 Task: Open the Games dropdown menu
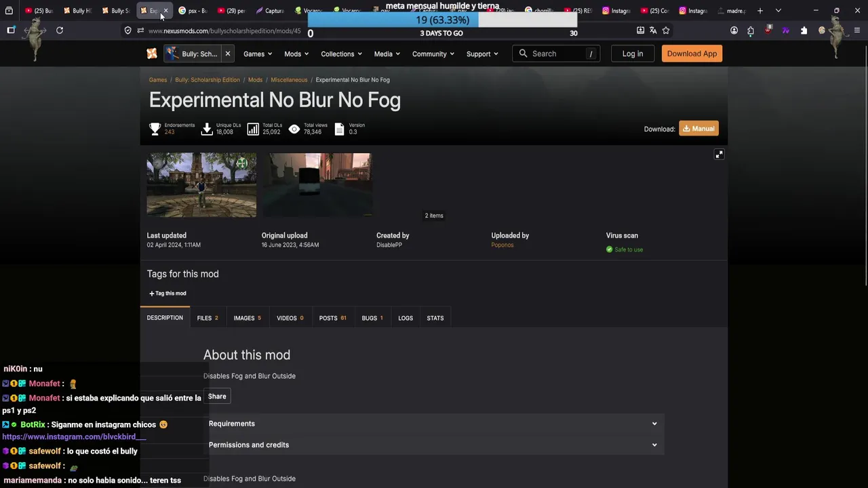pos(258,54)
